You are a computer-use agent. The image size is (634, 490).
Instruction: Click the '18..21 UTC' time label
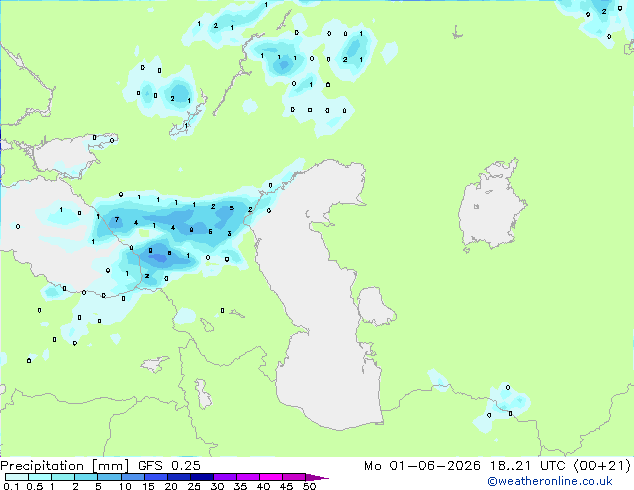(x=527, y=465)
